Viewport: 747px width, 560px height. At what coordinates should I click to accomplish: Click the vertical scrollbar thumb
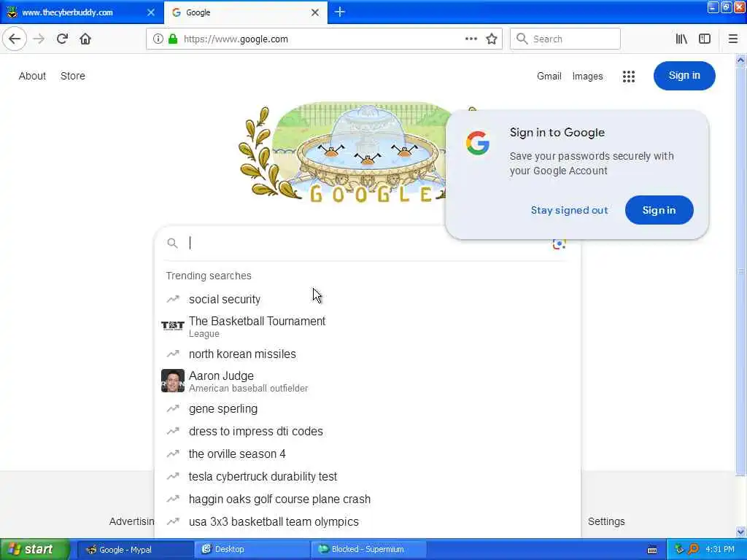coord(740,271)
